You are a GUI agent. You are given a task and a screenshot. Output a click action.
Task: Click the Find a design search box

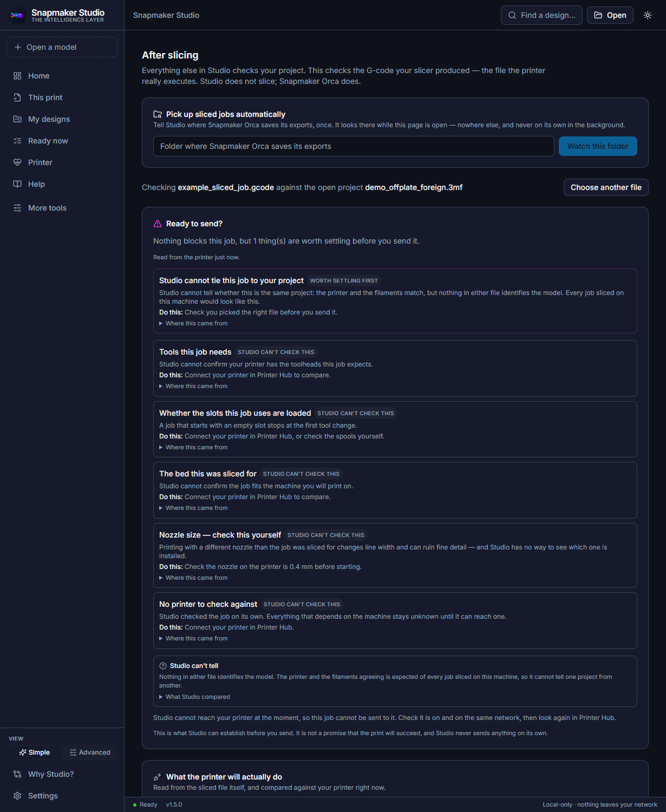tap(541, 15)
